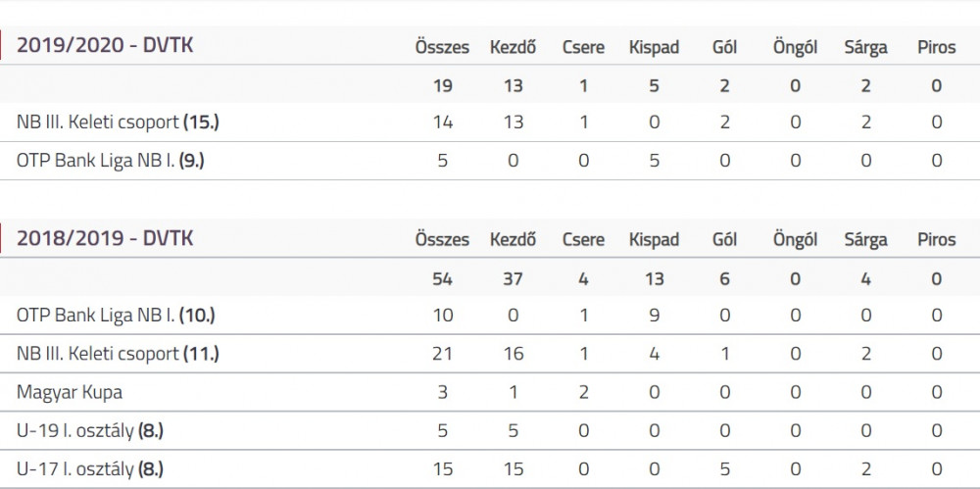980x489 pixels.
Task: Click the 2019/2020 - DVTK season heading
Action: (x=105, y=46)
